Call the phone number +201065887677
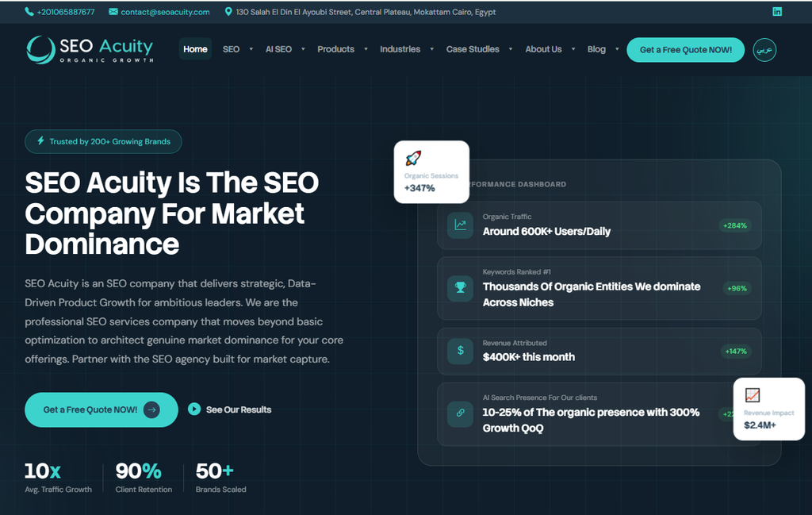812x515 pixels. [x=66, y=12]
